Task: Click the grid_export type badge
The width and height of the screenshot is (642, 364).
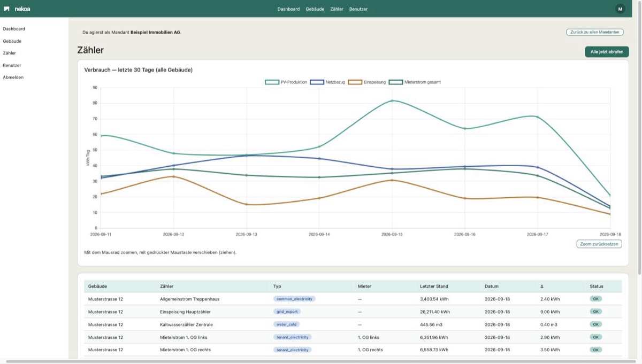Action: 287,311
